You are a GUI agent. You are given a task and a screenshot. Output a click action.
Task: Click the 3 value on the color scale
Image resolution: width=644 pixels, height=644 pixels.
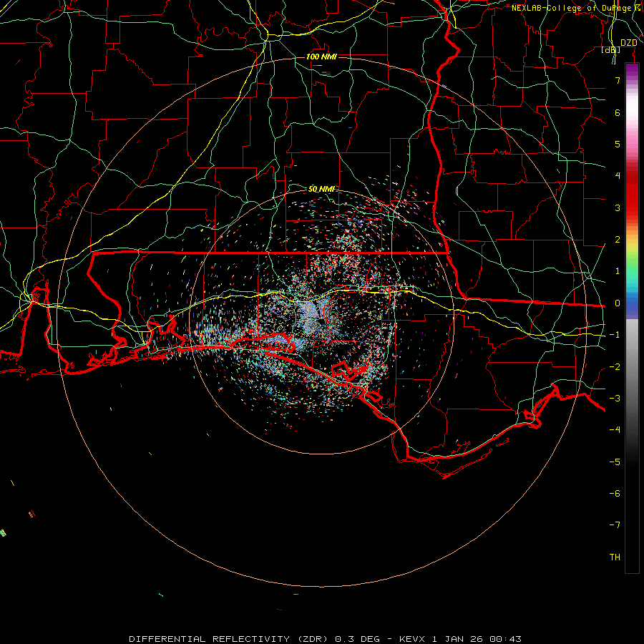coord(618,208)
